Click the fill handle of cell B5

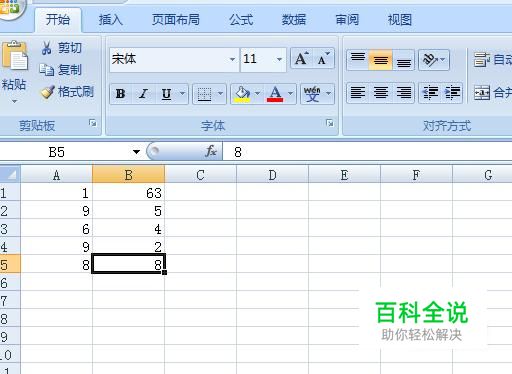tap(164, 272)
